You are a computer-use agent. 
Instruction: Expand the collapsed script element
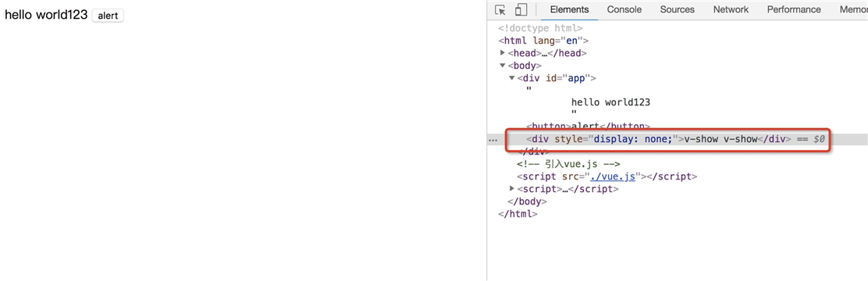point(512,189)
